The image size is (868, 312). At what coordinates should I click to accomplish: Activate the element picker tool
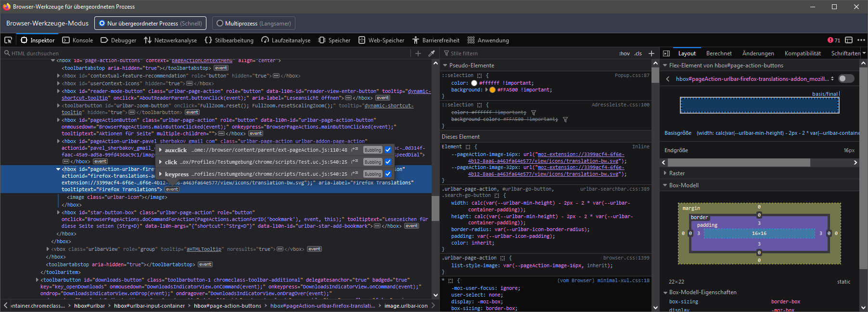pyautogui.click(x=8, y=40)
